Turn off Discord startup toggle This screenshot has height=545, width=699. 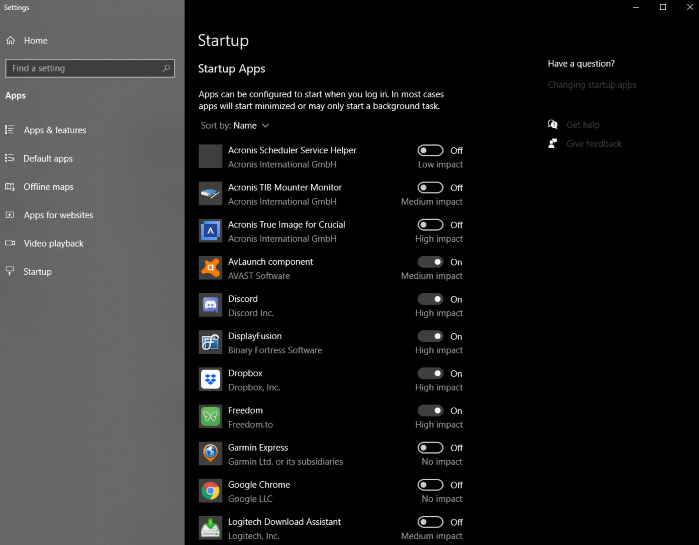click(x=430, y=299)
